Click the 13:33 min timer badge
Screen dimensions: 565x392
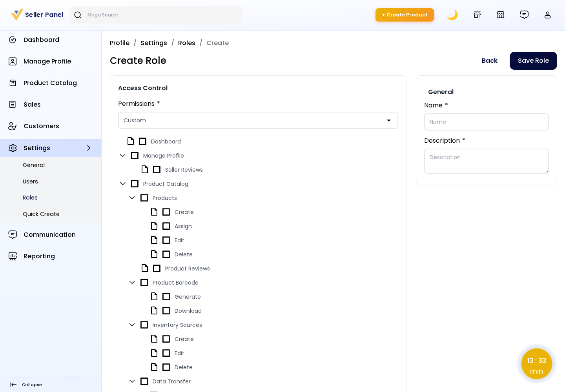pos(537,364)
